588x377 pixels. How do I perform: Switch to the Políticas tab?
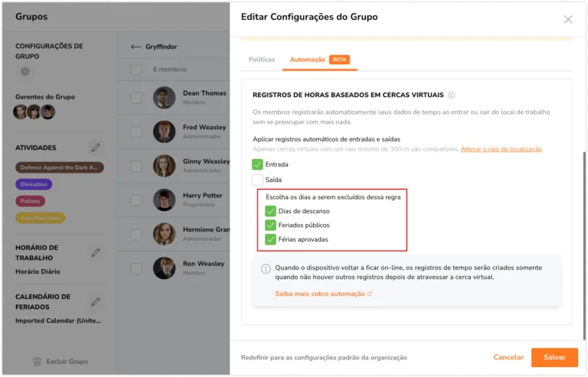click(261, 60)
